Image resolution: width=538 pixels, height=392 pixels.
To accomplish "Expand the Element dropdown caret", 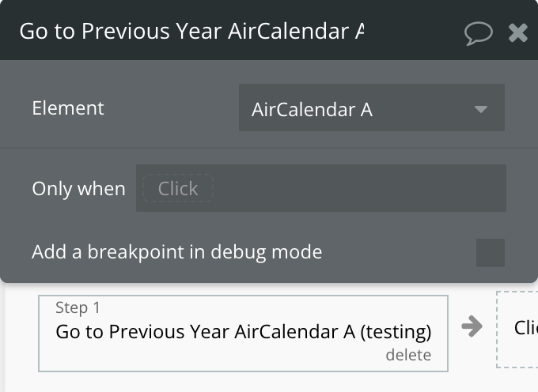I will coord(481,109).
